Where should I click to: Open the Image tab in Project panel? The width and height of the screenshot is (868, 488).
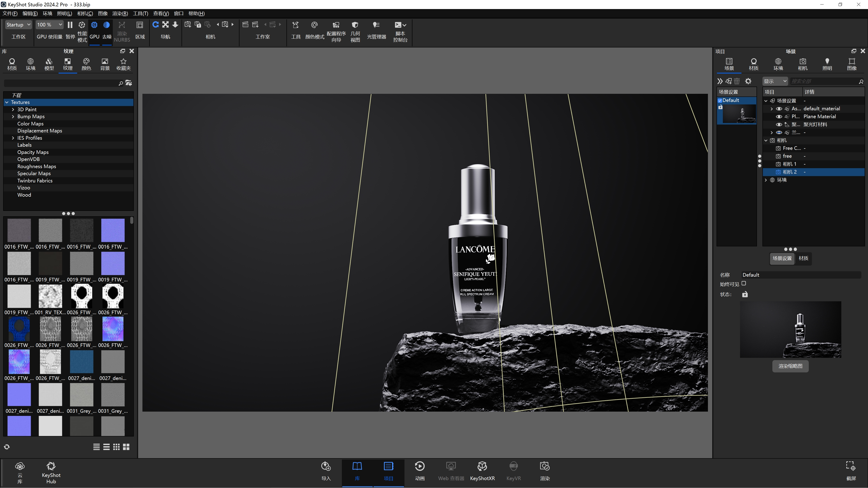(x=852, y=64)
